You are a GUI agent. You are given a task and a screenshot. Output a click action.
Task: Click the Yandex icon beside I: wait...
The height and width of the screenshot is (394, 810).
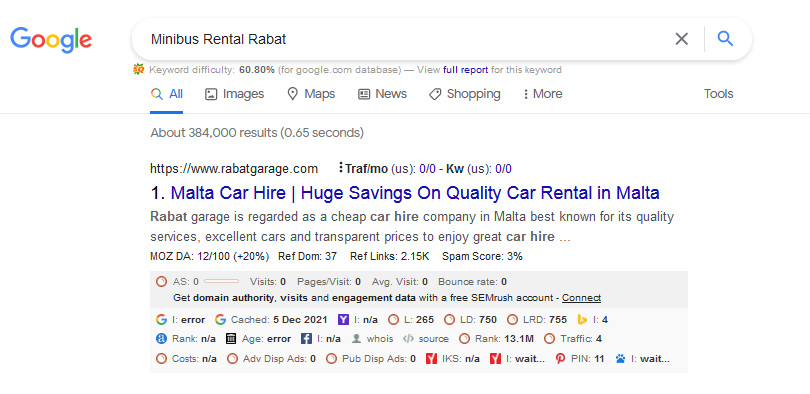pos(495,358)
